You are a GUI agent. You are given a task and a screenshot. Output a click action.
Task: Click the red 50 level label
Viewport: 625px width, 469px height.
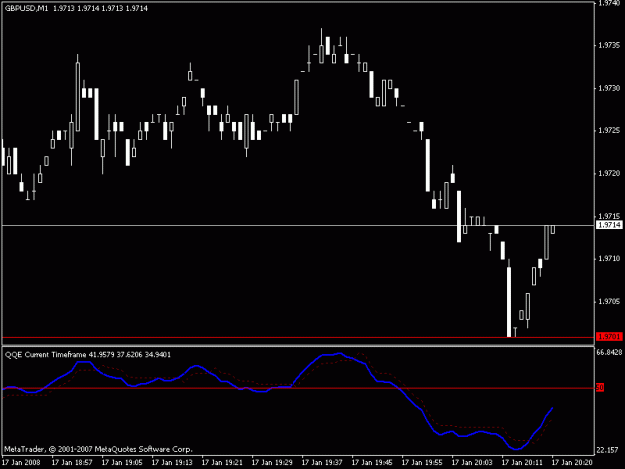tap(600, 387)
